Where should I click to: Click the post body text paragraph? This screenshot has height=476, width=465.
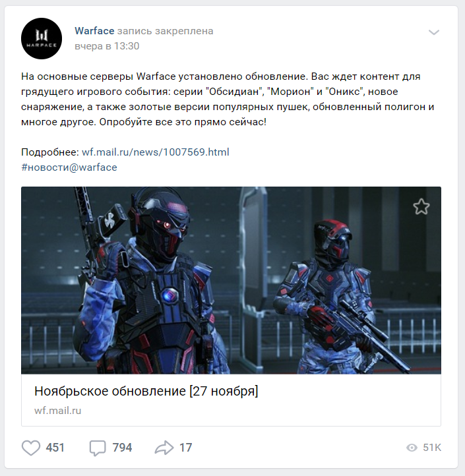pos(228,99)
